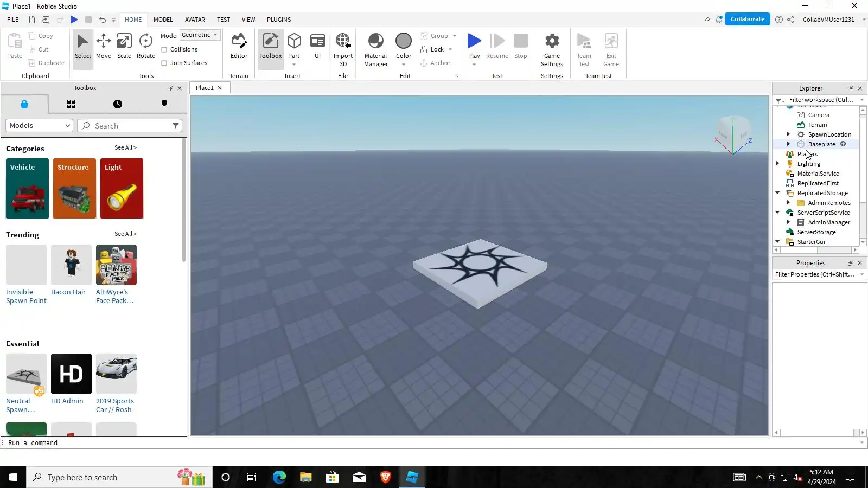Open Toolbox Marketplace tab
This screenshot has width=868, height=488.
(24, 104)
